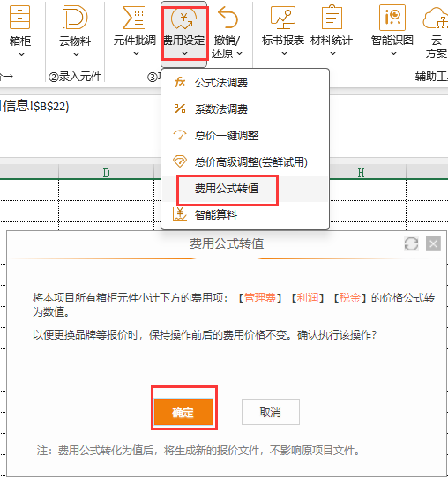This screenshot has height=478, width=448.
Task: Click the refresh icon in dialog header
Action: 411,244
